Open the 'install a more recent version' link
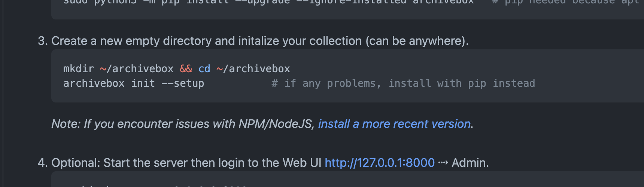This screenshot has height=187, width=644. pyautogui.click(x=394, y=124)
